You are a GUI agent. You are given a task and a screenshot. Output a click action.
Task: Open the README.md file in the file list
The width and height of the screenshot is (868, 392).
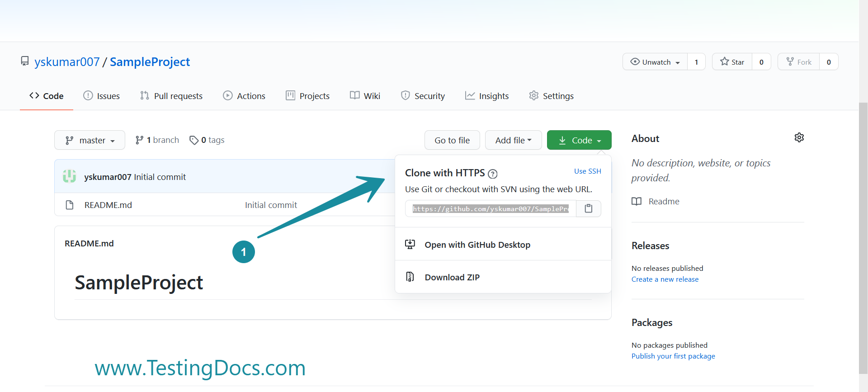108,205
